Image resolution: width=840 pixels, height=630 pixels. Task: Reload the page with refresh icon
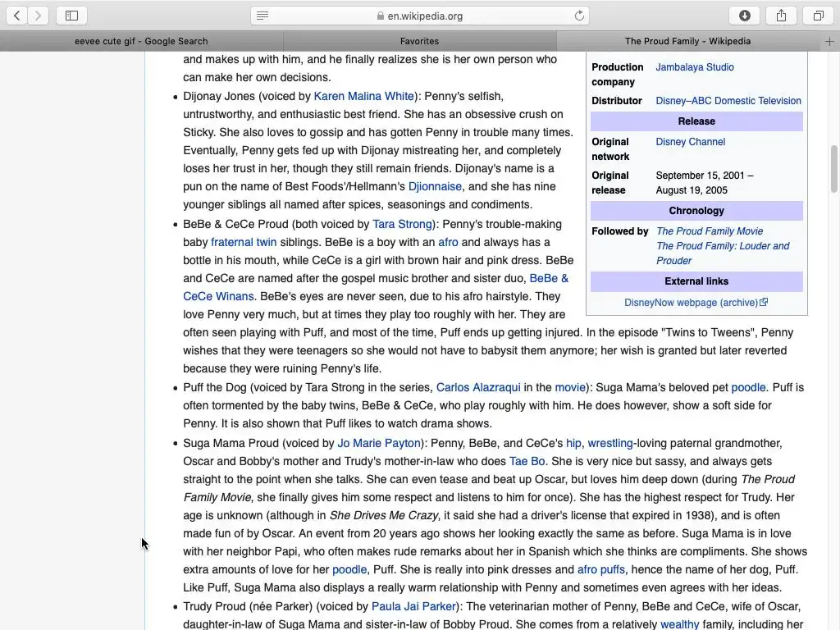579,16
